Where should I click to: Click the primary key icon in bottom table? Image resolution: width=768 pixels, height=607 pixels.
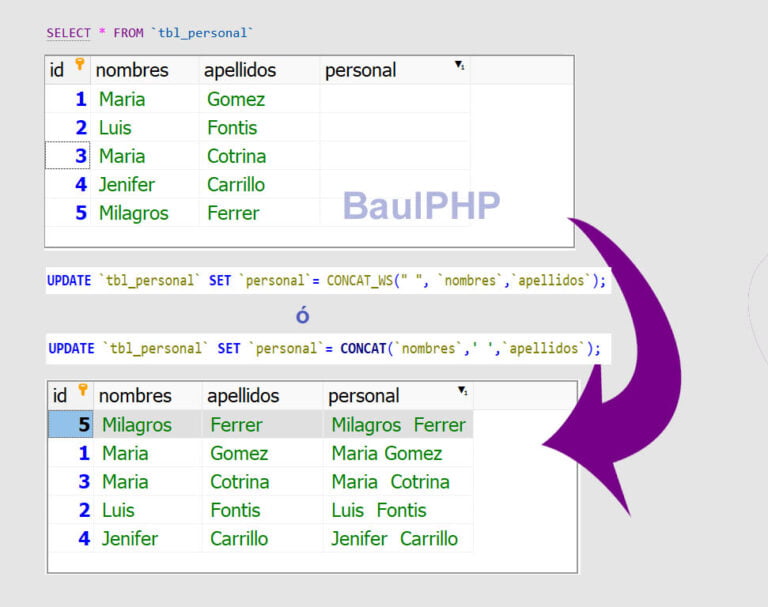tap(83, 390)
